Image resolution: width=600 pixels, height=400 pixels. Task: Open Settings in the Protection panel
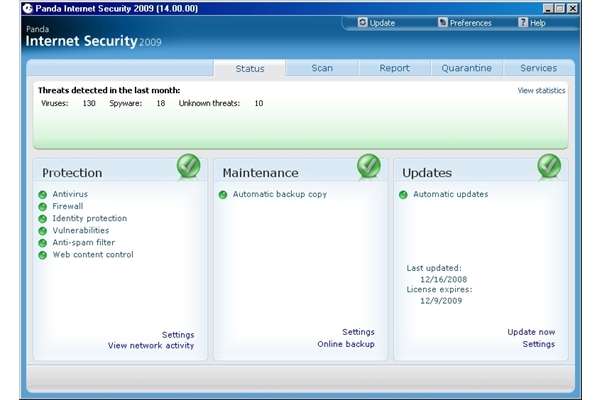[178, 335]
